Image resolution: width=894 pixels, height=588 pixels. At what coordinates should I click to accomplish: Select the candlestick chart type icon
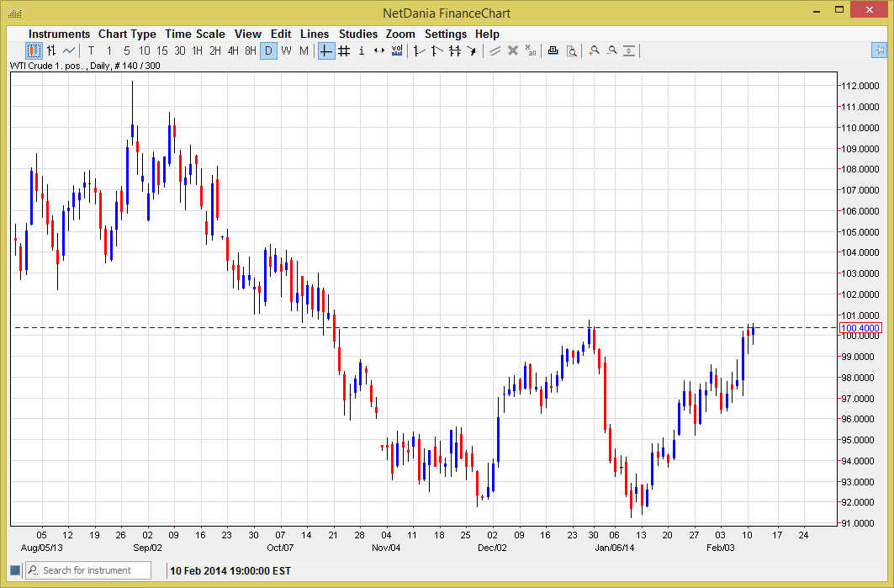(34, 50)
